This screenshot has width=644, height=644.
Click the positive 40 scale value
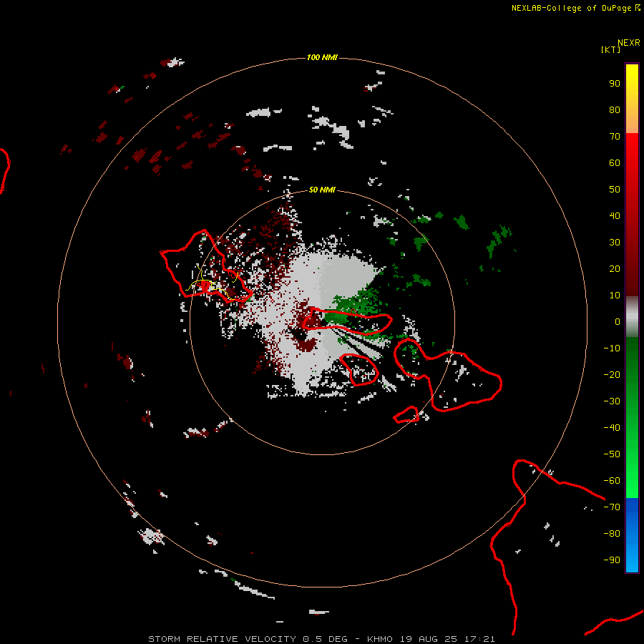tap(615, 216)
